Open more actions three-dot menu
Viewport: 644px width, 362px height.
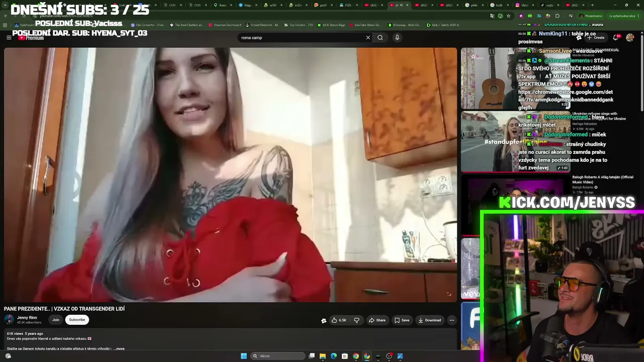pos(452,320)
